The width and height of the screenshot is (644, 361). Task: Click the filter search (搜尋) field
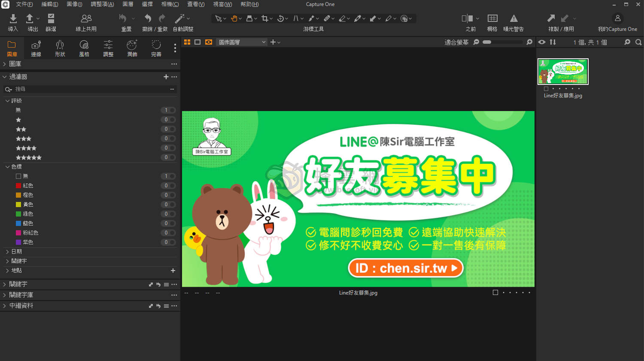pyautogui.click(x=90, y=89)
